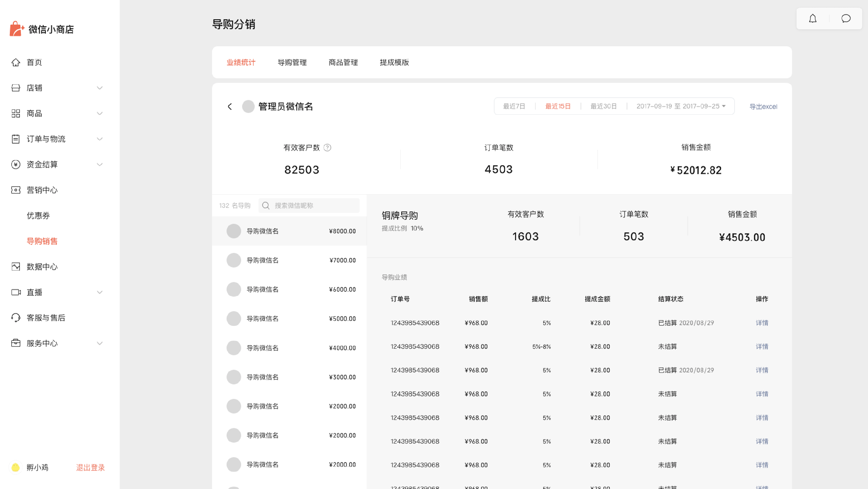Click the yen icon beside 资金结算

click(x=15, y=164)
